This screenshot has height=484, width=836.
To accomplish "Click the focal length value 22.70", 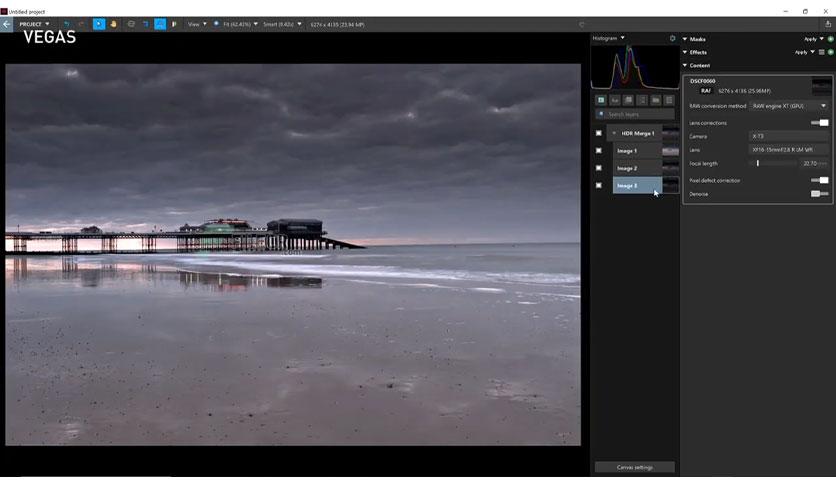I will 810,164.
